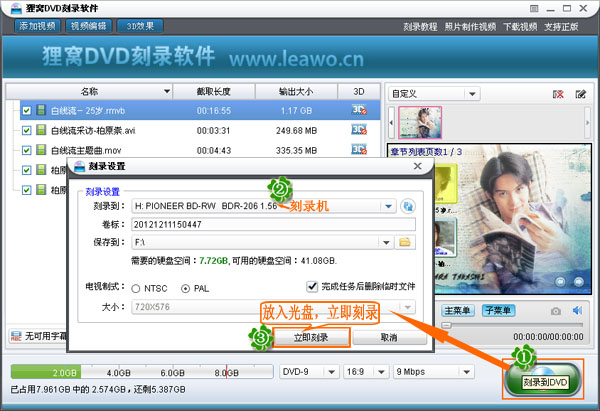Click the 3D column header

pos(359,91)
